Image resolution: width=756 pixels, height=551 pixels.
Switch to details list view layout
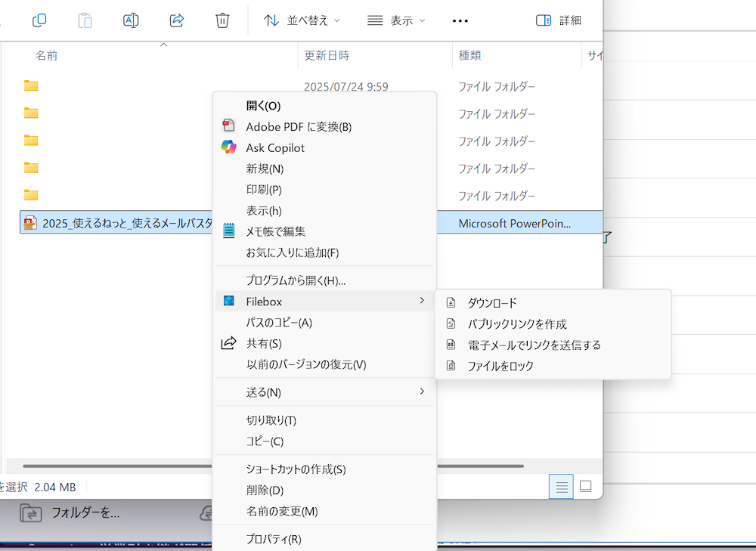click(561, 487)
